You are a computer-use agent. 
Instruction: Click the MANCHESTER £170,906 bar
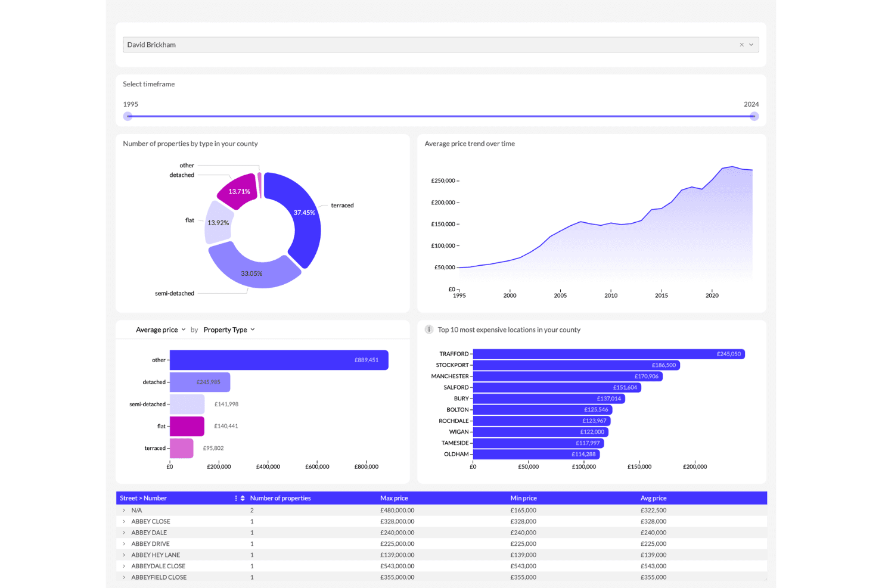pos(568,377)
